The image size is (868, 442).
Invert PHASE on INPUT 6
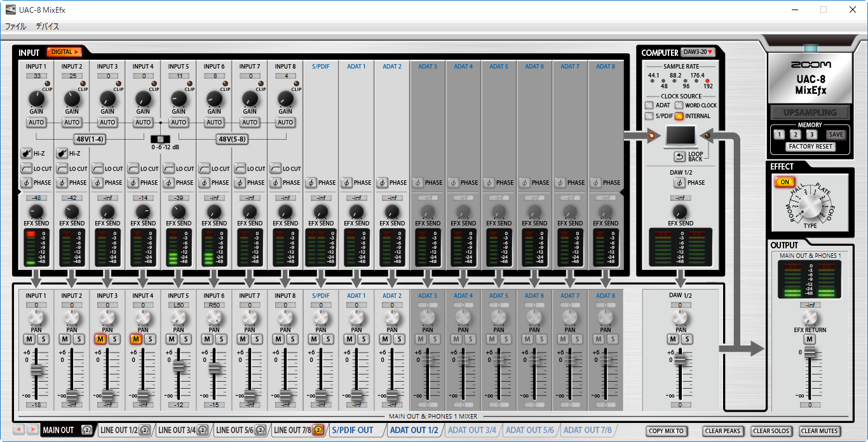(x=205, y=183)
